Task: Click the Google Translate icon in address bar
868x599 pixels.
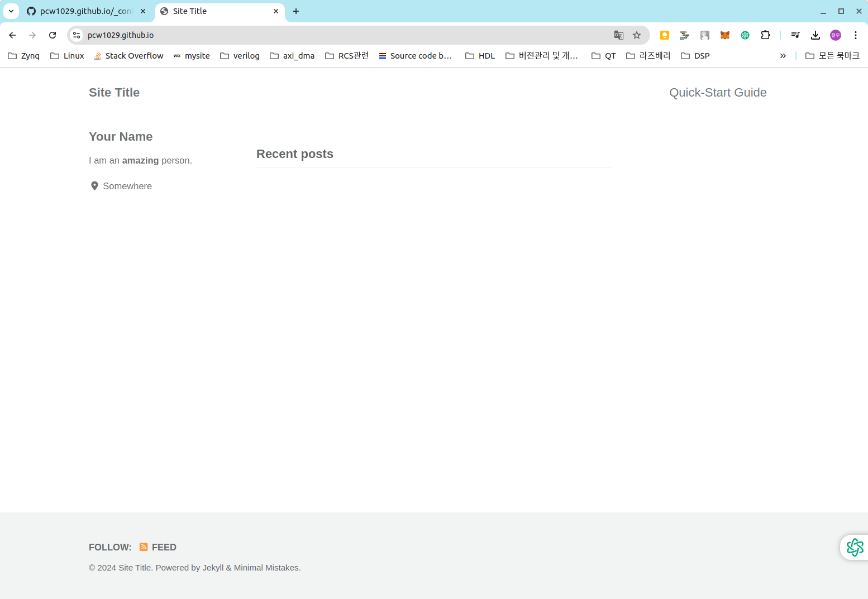Action: point(618,35)
